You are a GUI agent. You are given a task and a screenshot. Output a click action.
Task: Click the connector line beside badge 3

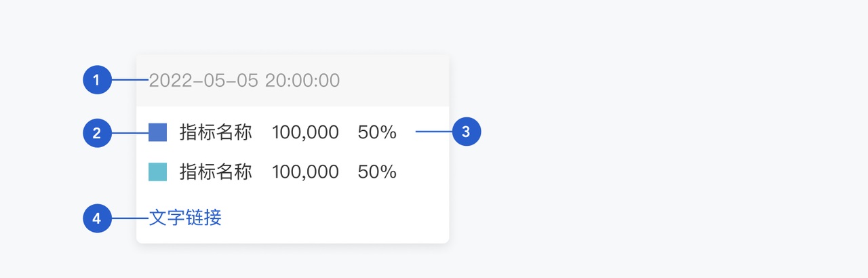[433, 132]
